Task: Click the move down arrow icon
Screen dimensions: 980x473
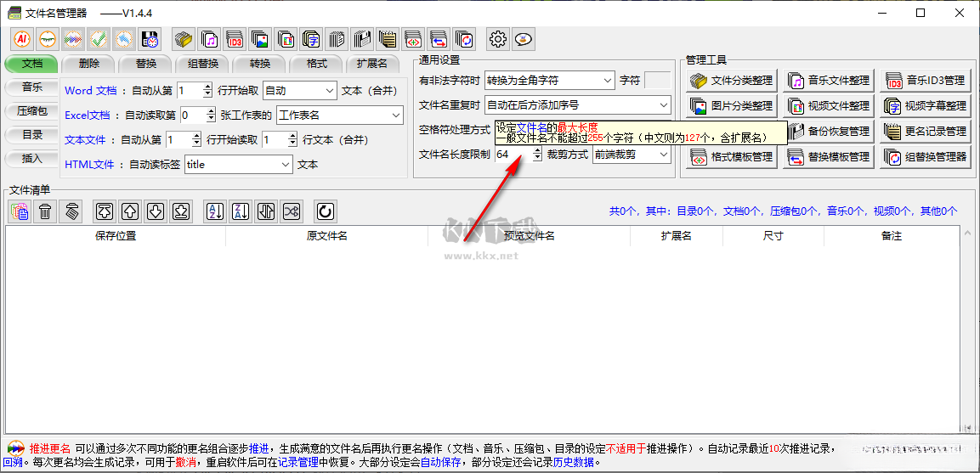Action: coord(156,211)
